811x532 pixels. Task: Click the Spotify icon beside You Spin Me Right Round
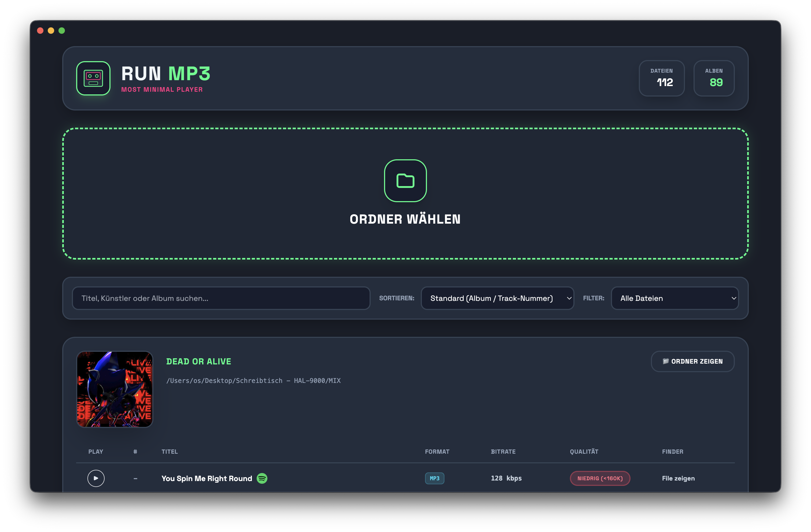coord(262,478)
